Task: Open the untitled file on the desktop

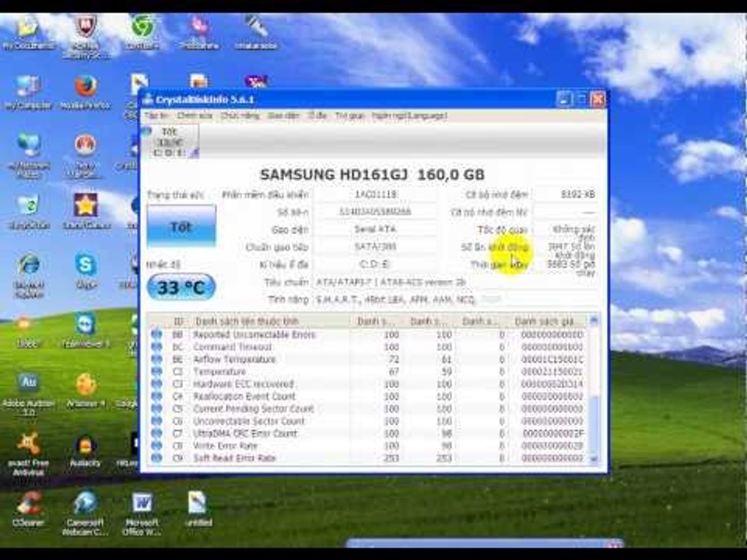Action: [198, 509]
